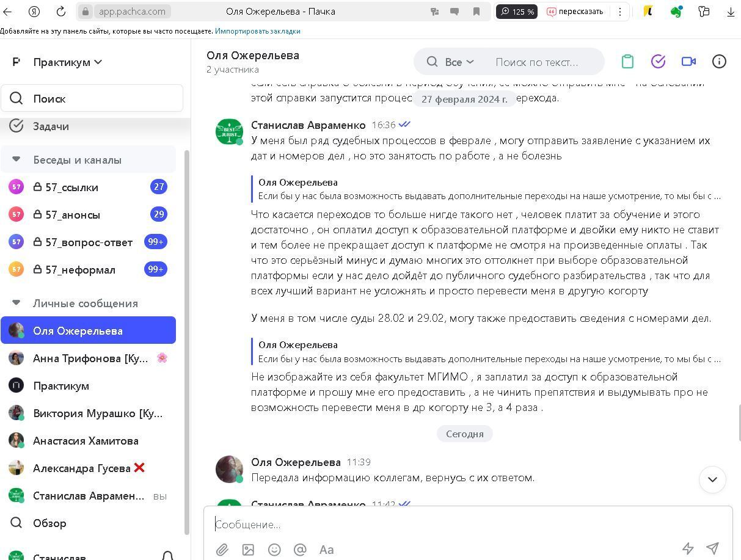Open the image attachment picker

click(248, 550)
